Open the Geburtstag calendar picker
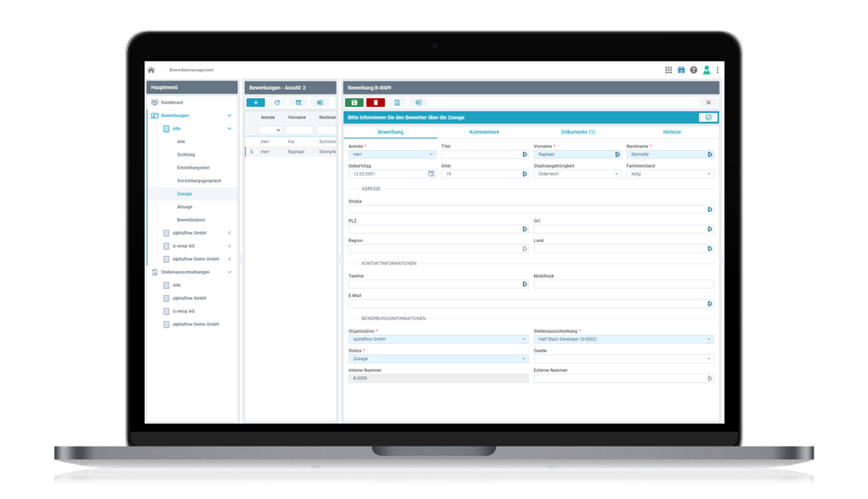 click(431, 174)
